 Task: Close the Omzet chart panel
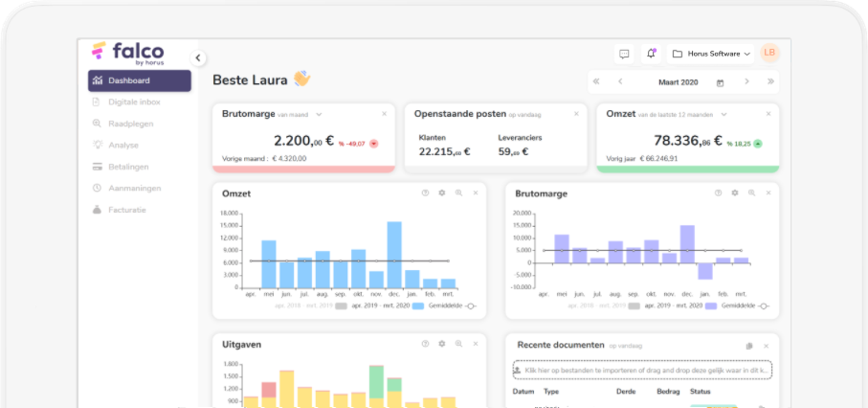tap(476, 193)
